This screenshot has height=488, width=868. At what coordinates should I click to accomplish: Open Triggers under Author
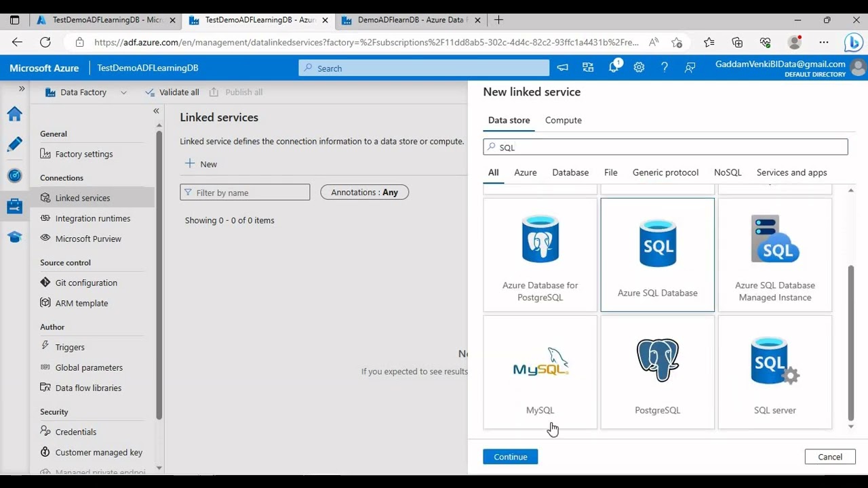click(x=70, y=347)
